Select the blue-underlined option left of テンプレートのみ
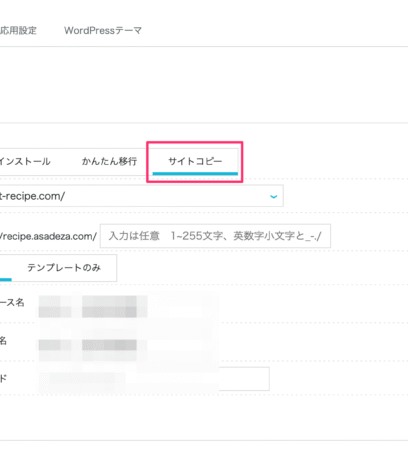The width and height of the screenshot is (408, 460). [6, 268]
